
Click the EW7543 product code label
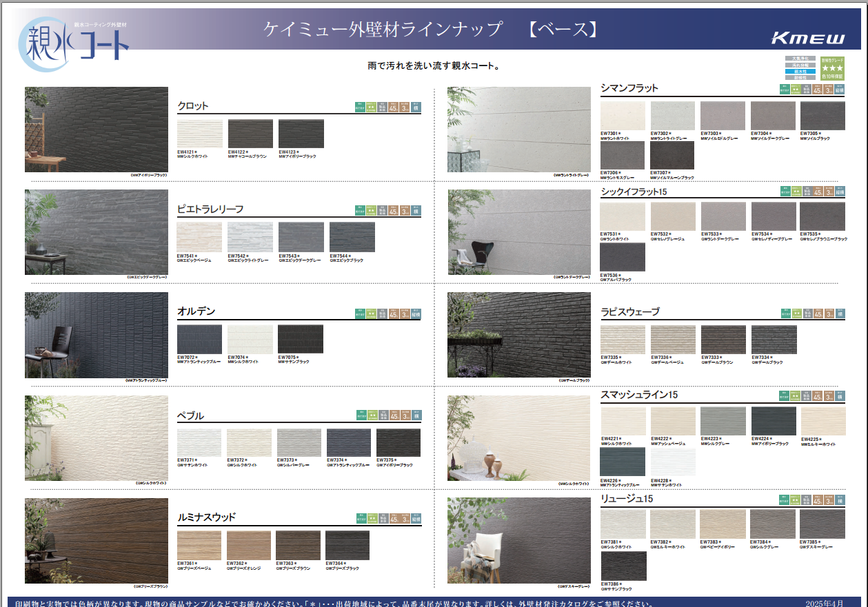click(x=290, y=256)
